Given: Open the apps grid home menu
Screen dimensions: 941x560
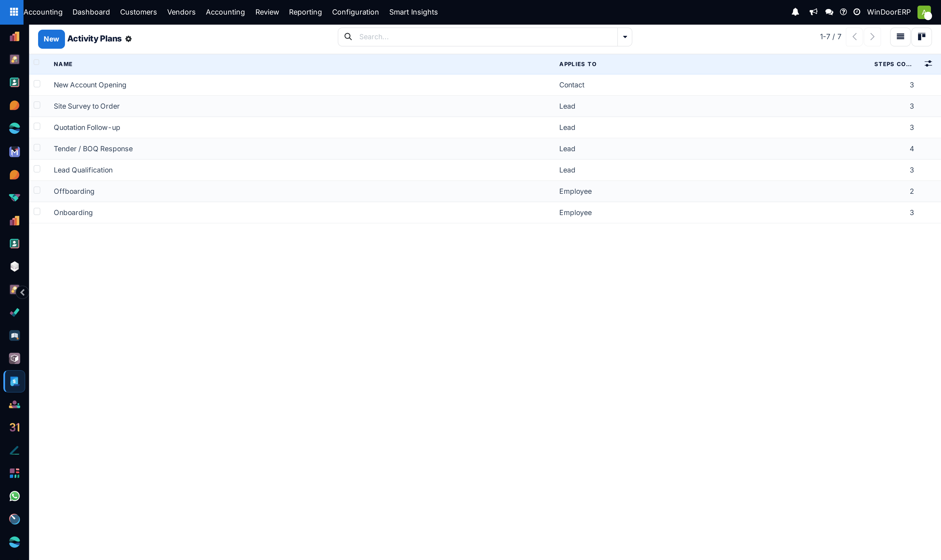Looking at the screenshot, I should (x=14, y=12).
